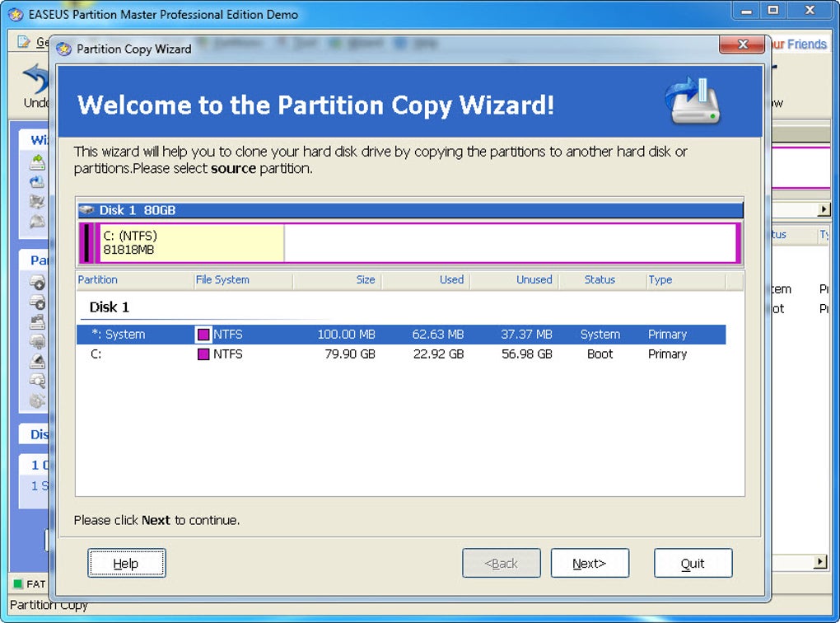
Task: Click the General menu icon in main window
Action: [24, 41]
